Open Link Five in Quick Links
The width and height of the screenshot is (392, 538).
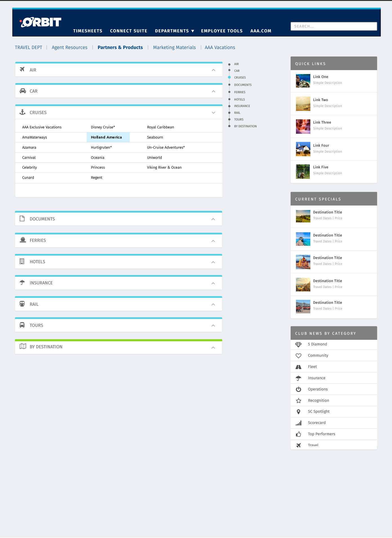point(321,167)
